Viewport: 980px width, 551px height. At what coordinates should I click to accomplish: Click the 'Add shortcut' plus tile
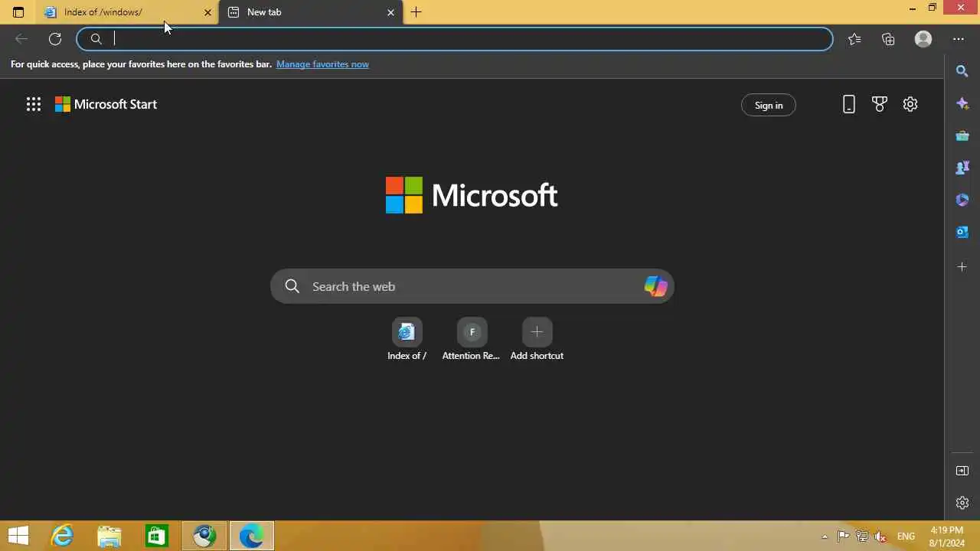pyautogui.click(x=537, y=340)
